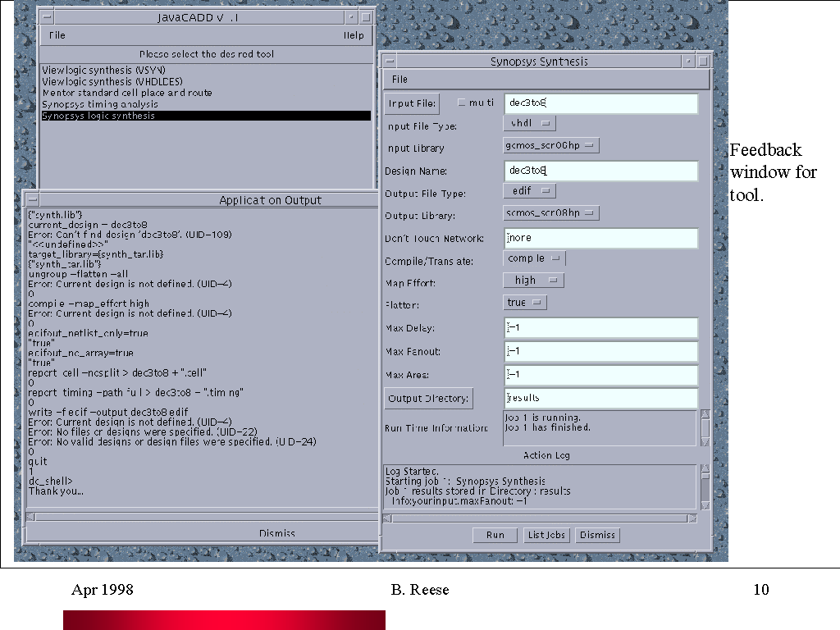Open the Input File Type vhdl dropdown
Viewport: 840px width, 630px height.
[529, 123]
